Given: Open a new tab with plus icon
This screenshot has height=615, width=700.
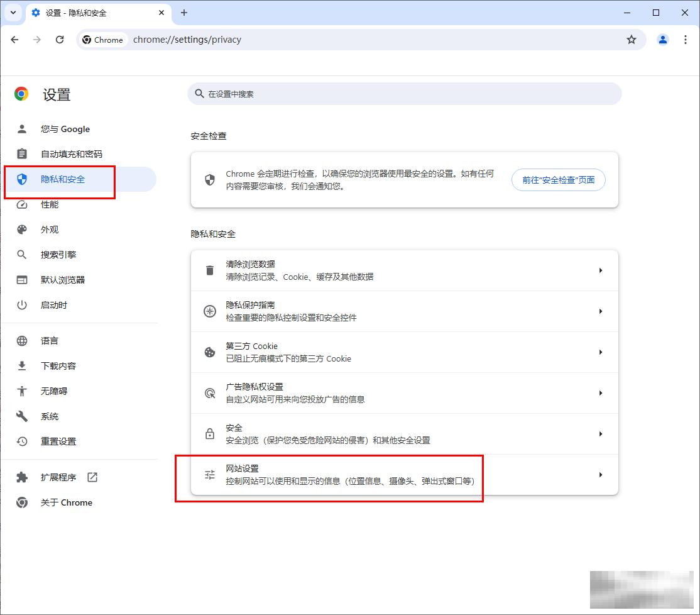Looking at the screenshot, I should pyautogui.click(x=184, y=13).
